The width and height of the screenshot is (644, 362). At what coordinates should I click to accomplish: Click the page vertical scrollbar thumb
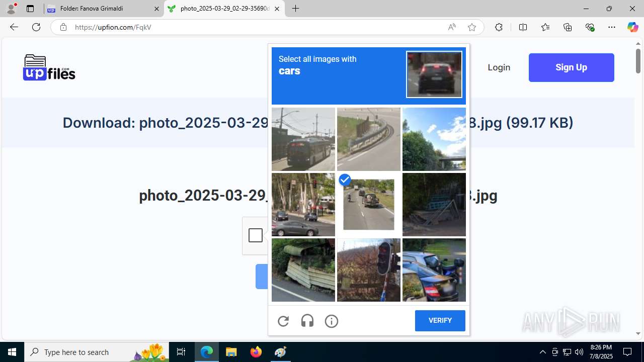pyautogui.click(x=638, y=60)
